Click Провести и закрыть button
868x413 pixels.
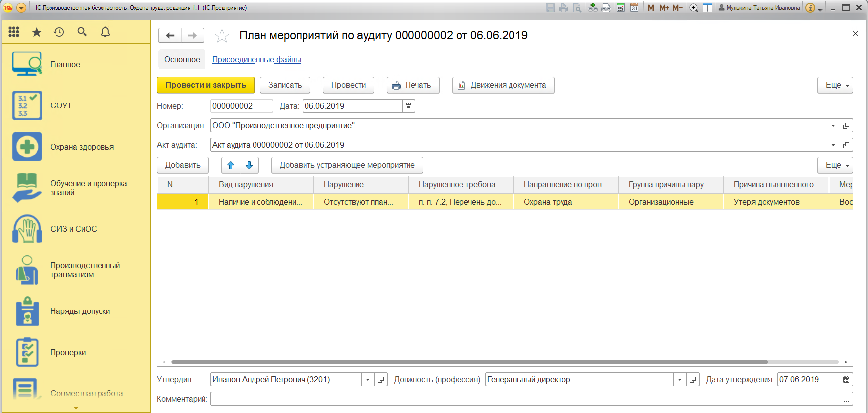205,85
